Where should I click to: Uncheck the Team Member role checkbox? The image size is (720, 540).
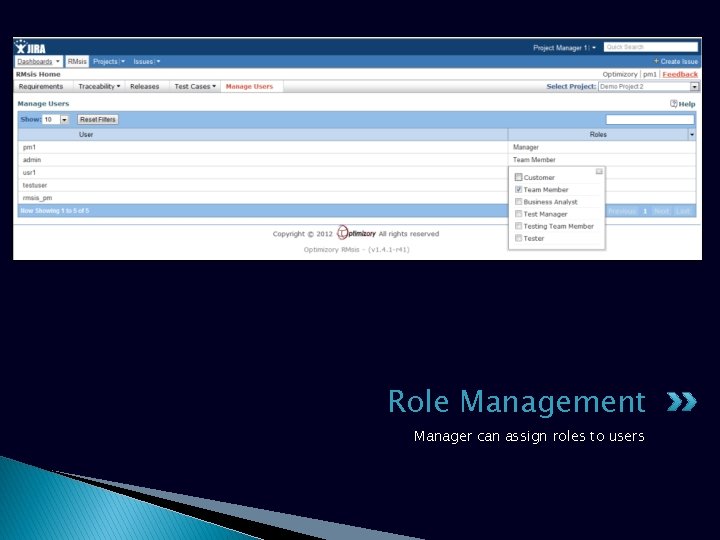(518, 190)
